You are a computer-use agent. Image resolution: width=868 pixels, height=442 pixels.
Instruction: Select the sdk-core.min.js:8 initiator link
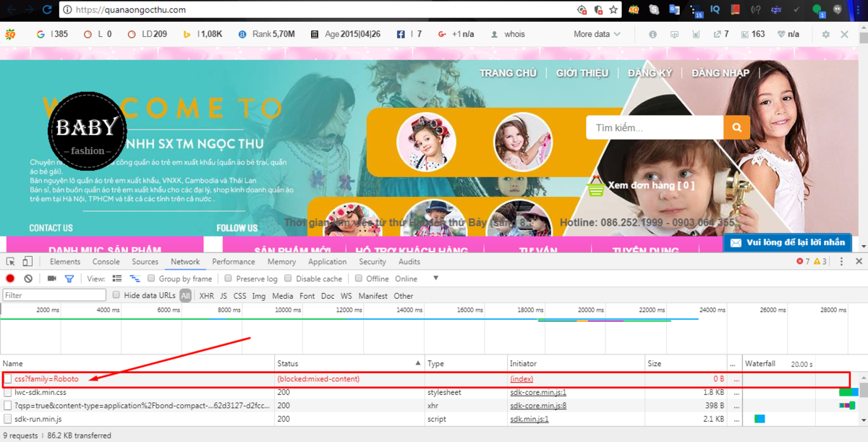click(x=538, y=406)
